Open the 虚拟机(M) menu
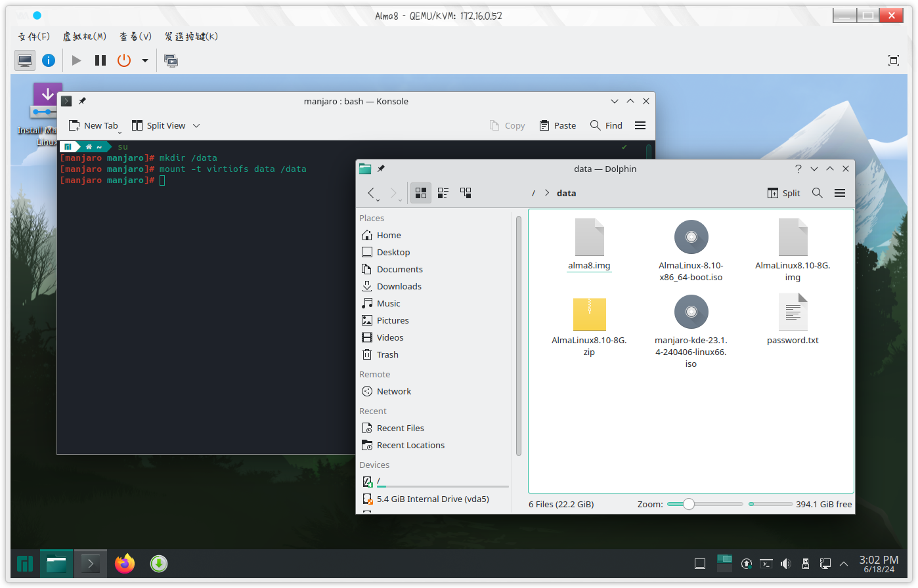 click(x=85, y=36)
